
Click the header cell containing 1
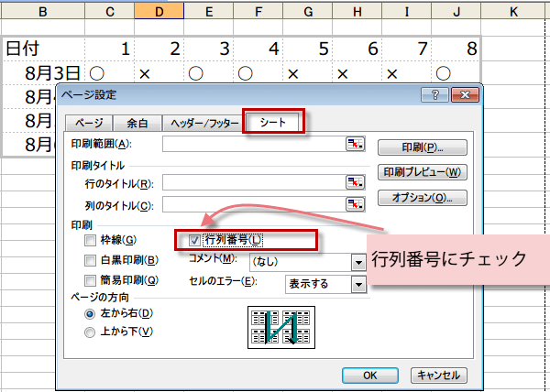pos(109,49)
